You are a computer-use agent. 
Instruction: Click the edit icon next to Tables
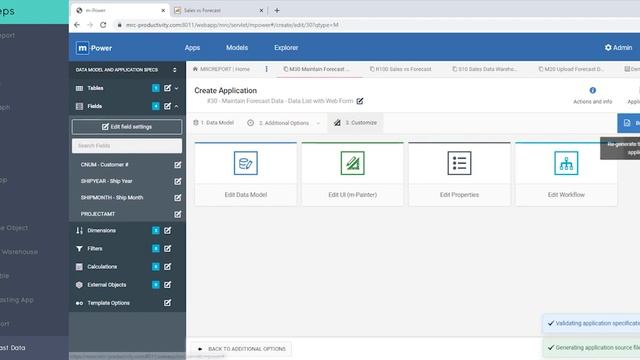(x=167, y=88)
